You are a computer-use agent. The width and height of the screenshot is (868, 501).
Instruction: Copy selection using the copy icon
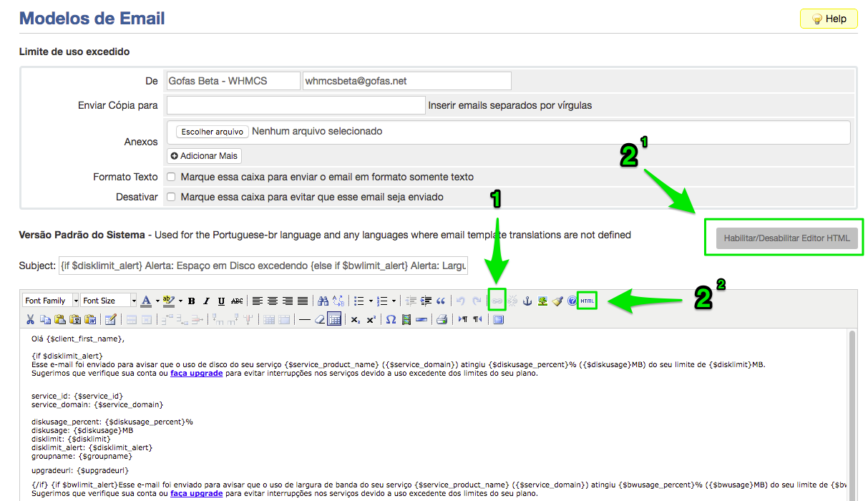point(45,320)
